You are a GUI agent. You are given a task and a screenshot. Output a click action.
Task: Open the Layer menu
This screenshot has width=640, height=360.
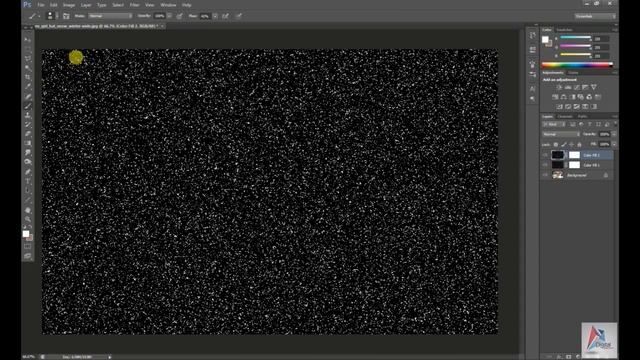pyautogui.click(x=86, y=5)
